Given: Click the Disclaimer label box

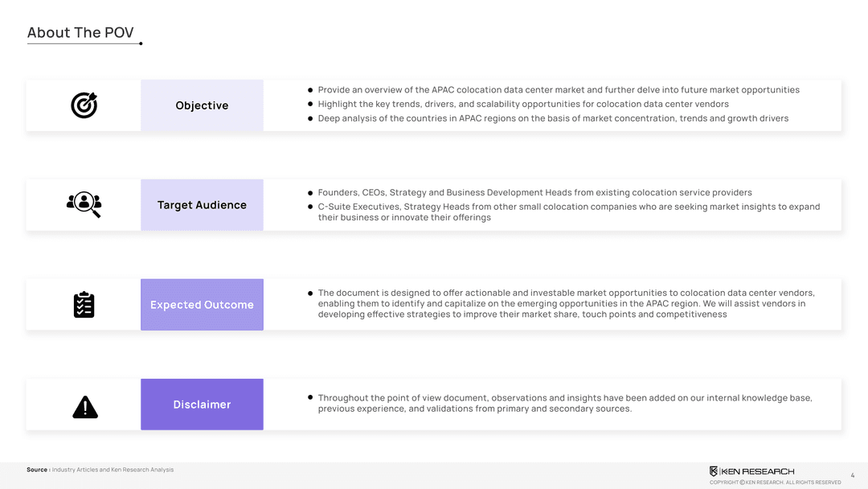Looking at the screenshot, I should click(x=202, y=405).
